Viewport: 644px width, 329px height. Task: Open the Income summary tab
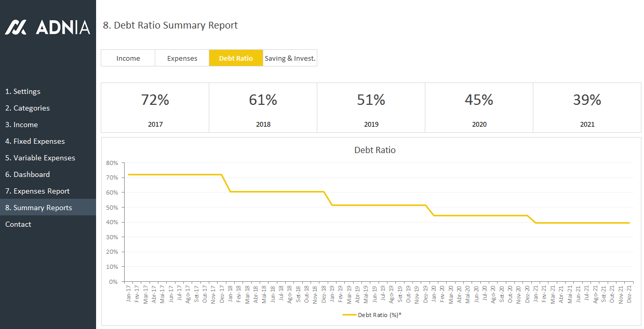pos(128,58)
